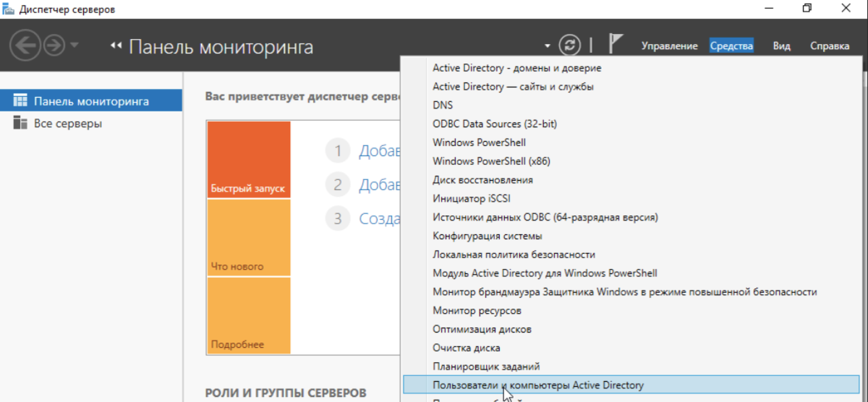Screen dimensions: 868x402
Task: Maximize the Диспетчер серверов window
Action: click(x=807, y=9)
